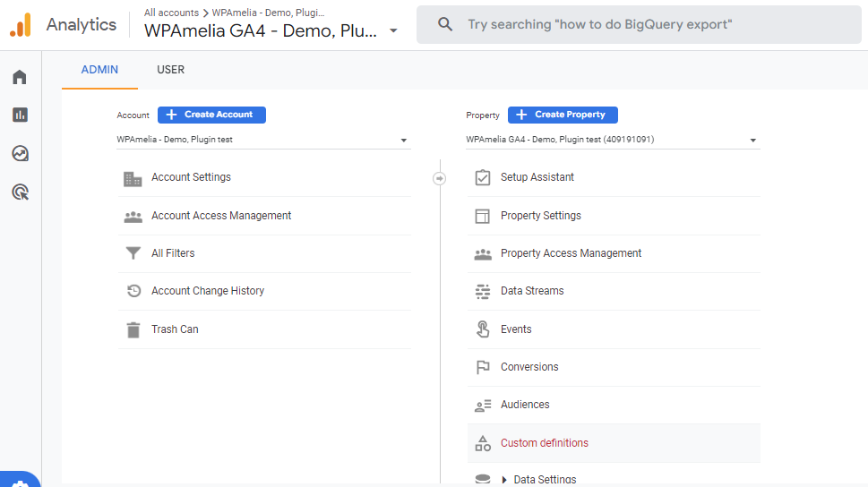Switch to the USER tab
The image size is (868, 487).
[170, 70]
